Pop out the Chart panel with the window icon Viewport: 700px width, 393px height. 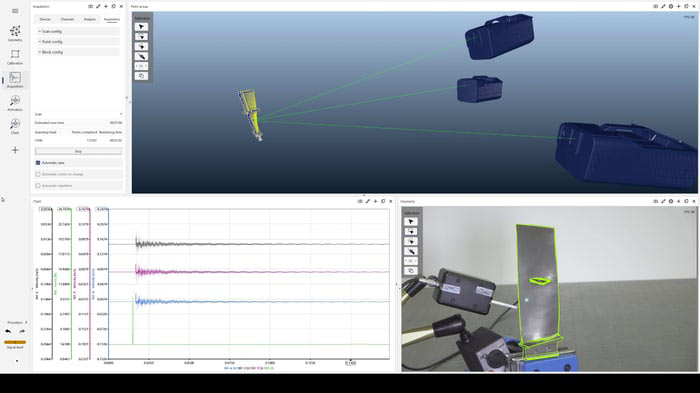[x=383, y=201]
